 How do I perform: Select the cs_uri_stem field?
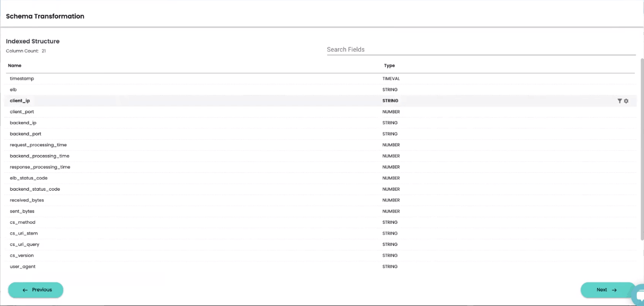(24, 234)
